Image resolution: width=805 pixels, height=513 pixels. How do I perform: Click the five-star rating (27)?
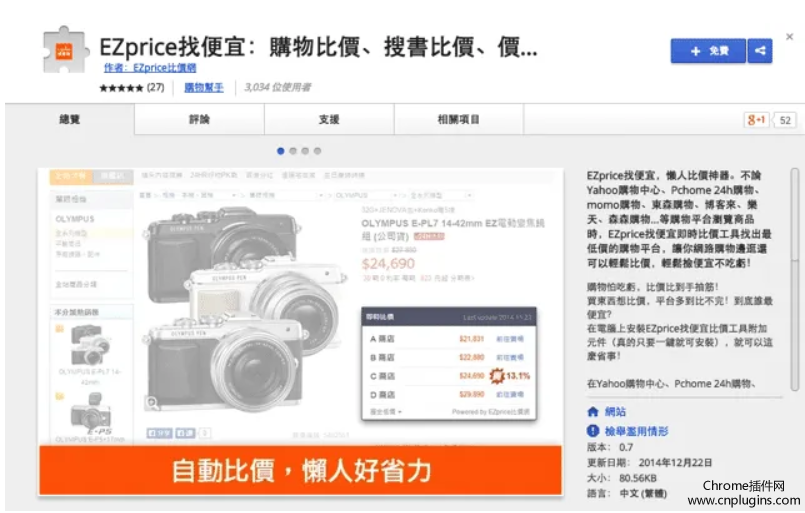(x=132, y=87)
